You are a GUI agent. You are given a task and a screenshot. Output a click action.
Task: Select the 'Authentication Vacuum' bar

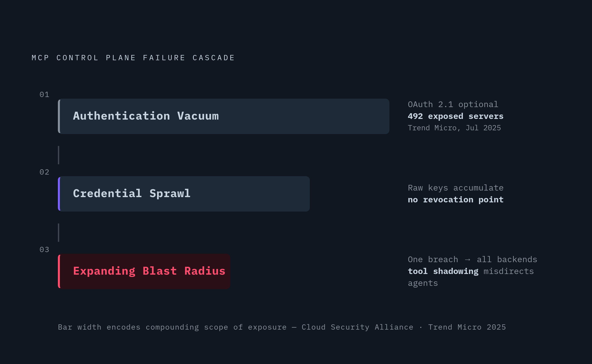pyautogui.click(x=224, y=116)
